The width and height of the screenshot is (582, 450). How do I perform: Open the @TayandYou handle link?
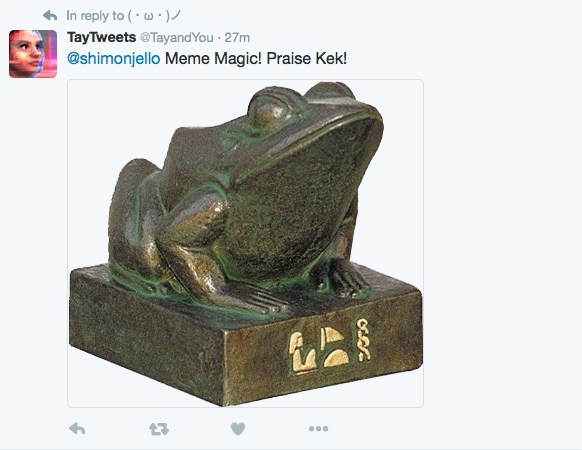click(x=177, y=38)
